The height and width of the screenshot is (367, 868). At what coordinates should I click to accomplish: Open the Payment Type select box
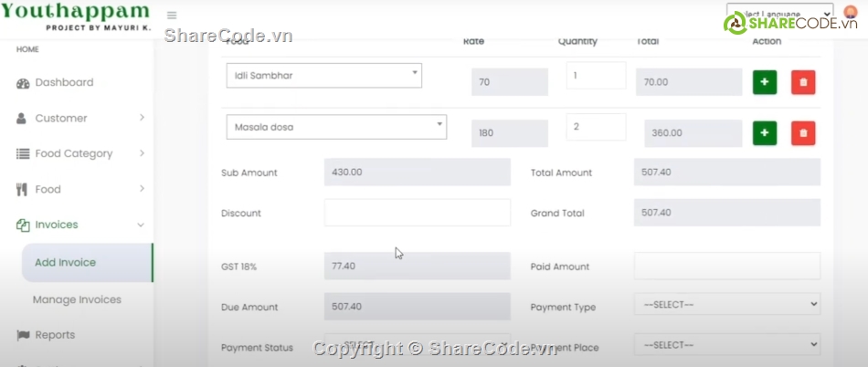[x=727, y=304]
